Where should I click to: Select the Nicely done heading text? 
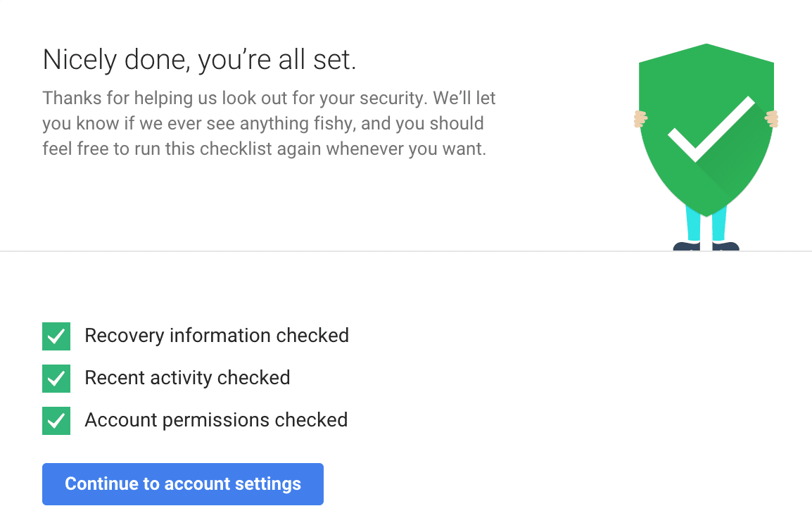point(200,60)
